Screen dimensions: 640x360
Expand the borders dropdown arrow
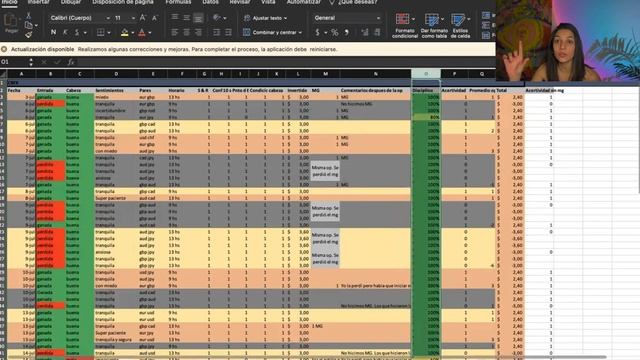[109, 33]
